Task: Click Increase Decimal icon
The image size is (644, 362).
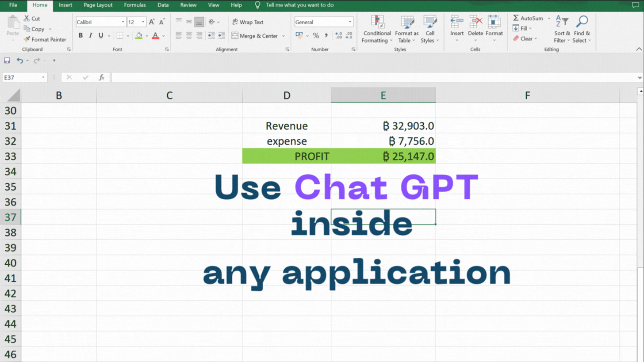Action: [339, 36]
